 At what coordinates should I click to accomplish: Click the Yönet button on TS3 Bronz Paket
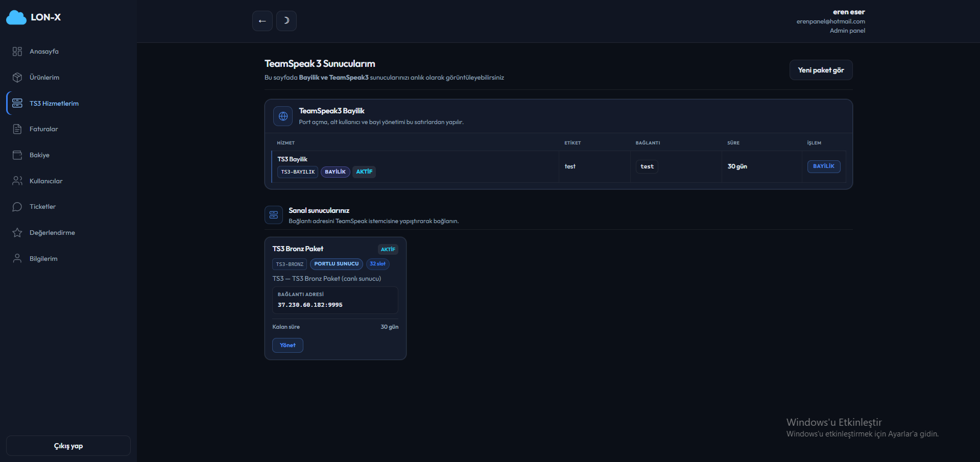288,345
